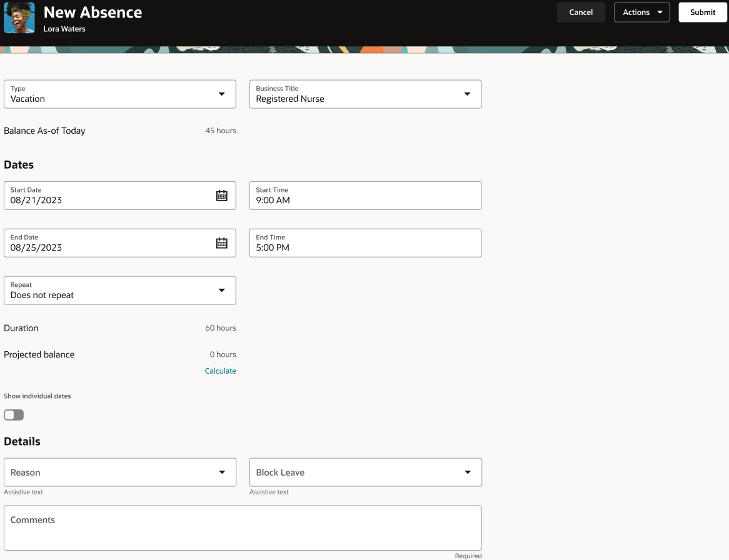Enable the Show individual dates toggle
729x560 pixels.
coord(13,414)
